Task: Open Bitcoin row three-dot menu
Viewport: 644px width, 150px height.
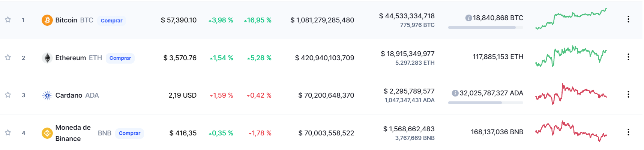Action: (x=628, y=19)
